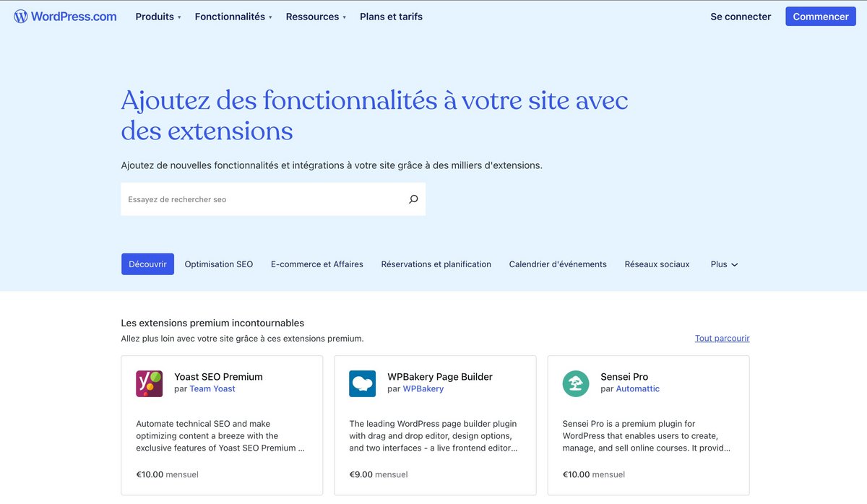The image size is (867, 504).
Task: Click the WPBakery Page Builder icon
Action: (x=363, y=383)
